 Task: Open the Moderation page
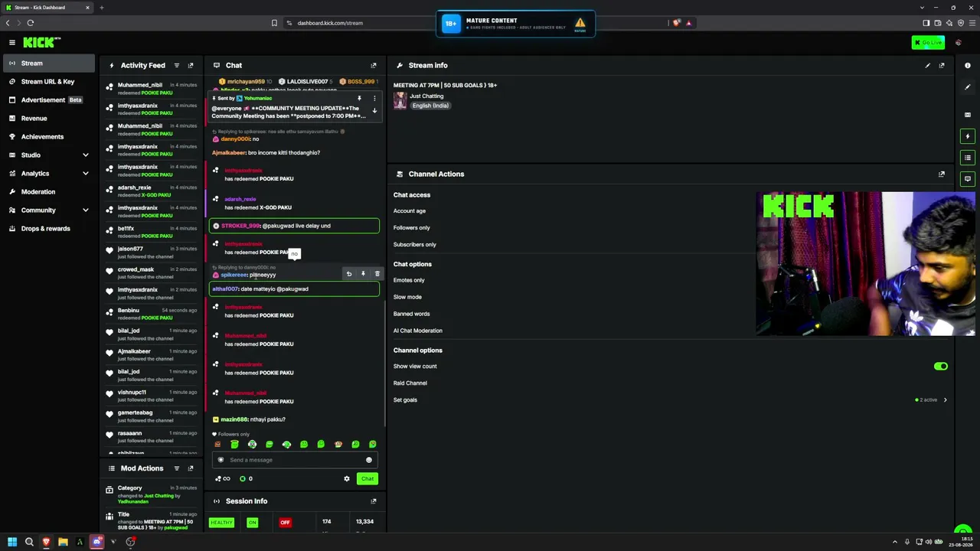click(48, 192)
